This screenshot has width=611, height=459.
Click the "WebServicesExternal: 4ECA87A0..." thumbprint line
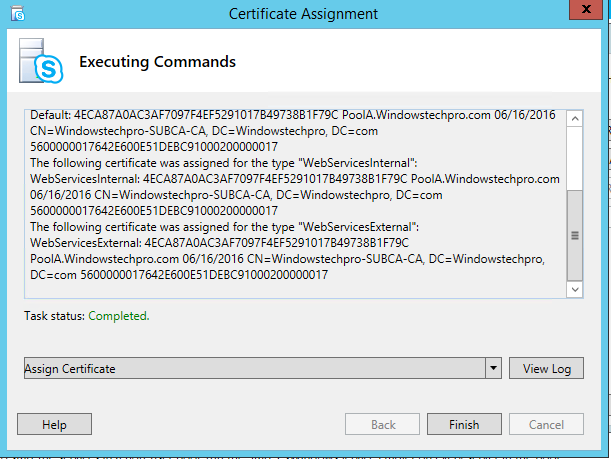tap(219, 243)
